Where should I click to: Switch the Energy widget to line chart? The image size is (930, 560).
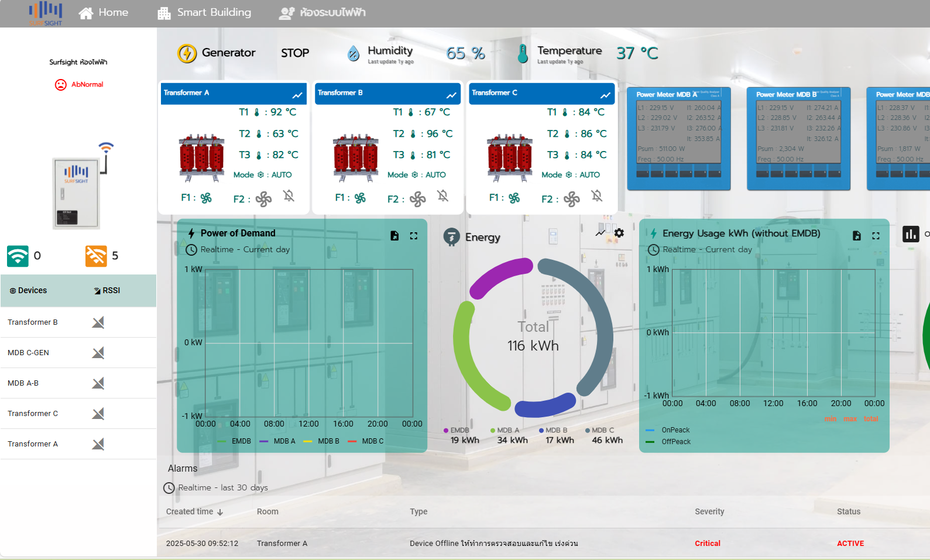tap(600, 233)
